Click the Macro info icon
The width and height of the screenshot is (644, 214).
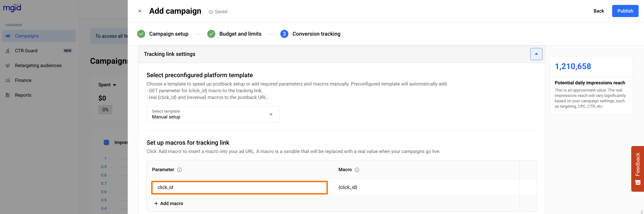(357, 170)
